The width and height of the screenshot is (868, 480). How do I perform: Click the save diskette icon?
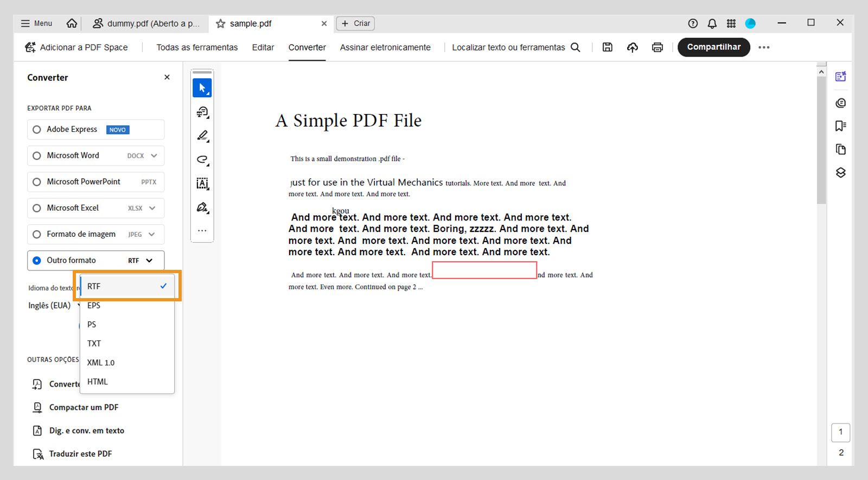click(608, 47)
